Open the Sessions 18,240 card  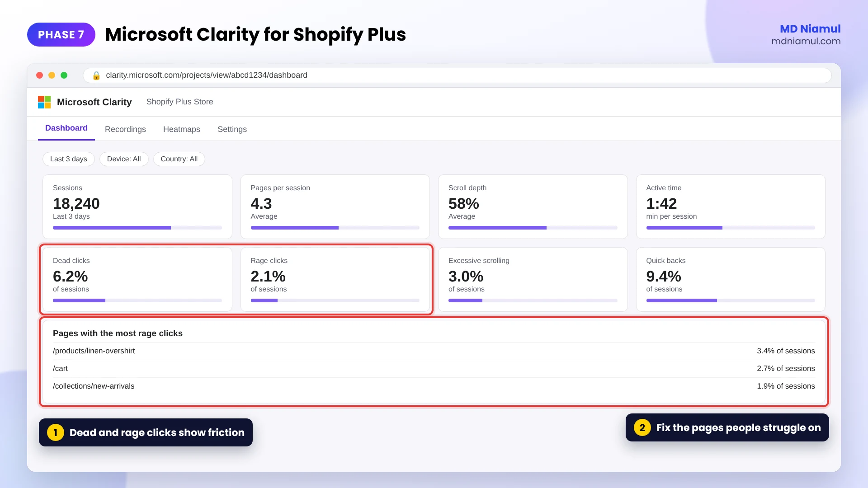pos(137,207)
